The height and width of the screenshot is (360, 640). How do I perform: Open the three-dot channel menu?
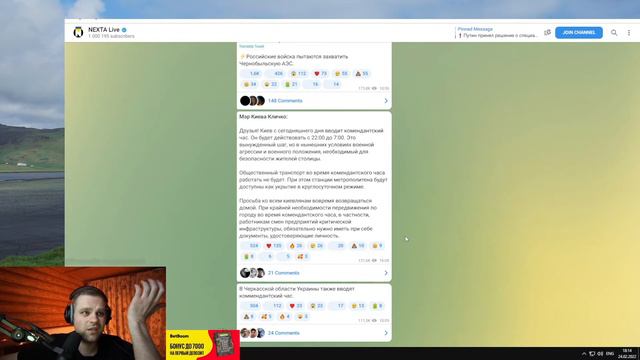pyautogui.click(x=629, y=33)
